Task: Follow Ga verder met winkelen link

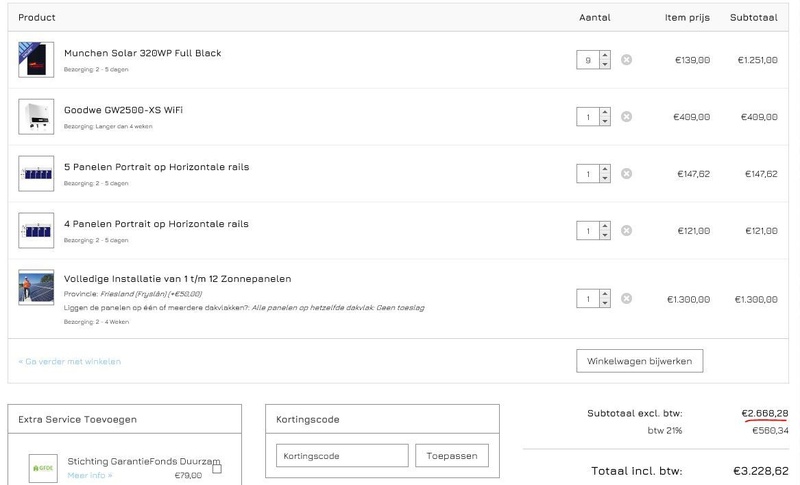Action: [70, 361]
